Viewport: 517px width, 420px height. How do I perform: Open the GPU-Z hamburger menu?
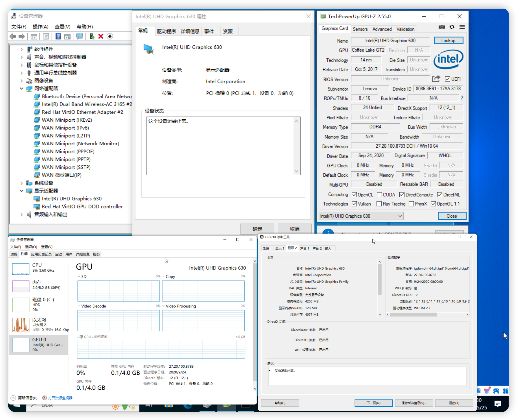click(462, 27)
